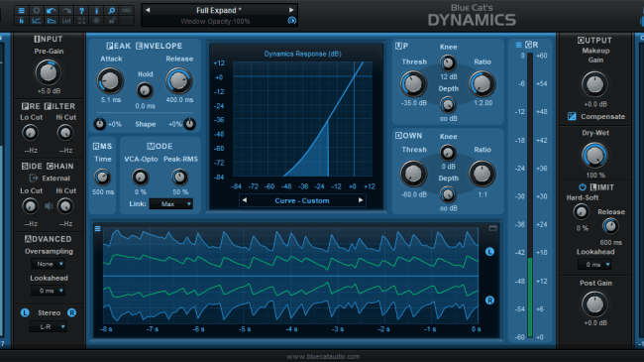Open the GR meter menu icon
The width and height of the screenshot is (644, 362).
coord(519,45)
